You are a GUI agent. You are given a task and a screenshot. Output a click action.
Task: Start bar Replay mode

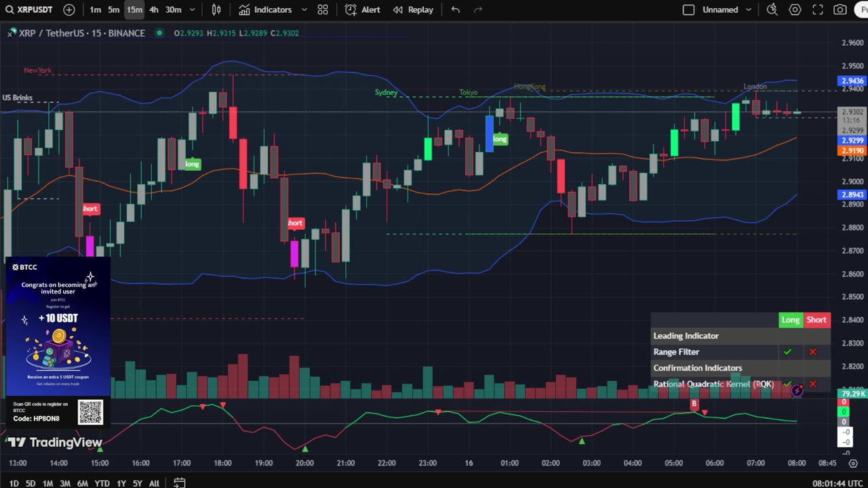pyautogui.click(x=413, y=9)
